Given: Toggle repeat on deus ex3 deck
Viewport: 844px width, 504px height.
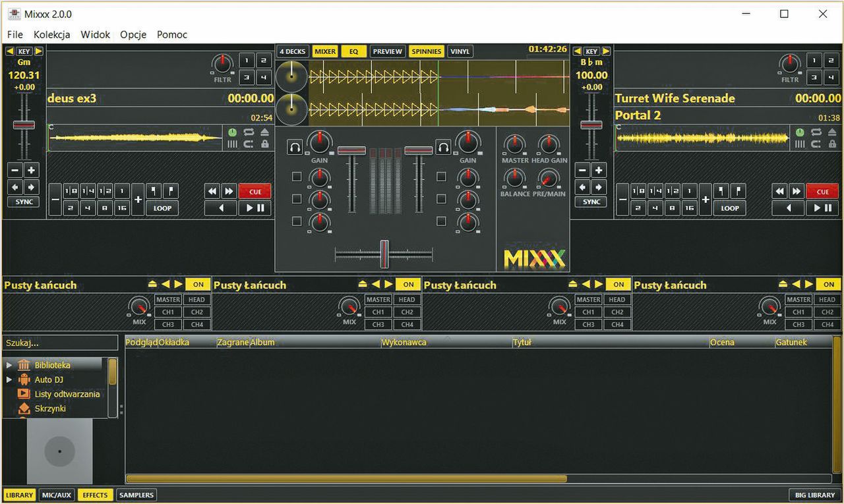Looking at the screenshot, I should coord(249,132).
